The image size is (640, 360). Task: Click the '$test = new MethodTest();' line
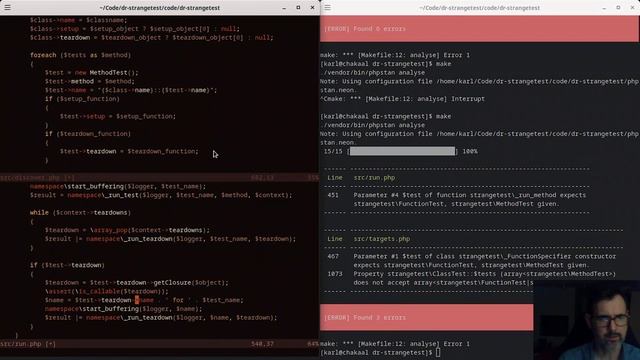coord(91,73)
